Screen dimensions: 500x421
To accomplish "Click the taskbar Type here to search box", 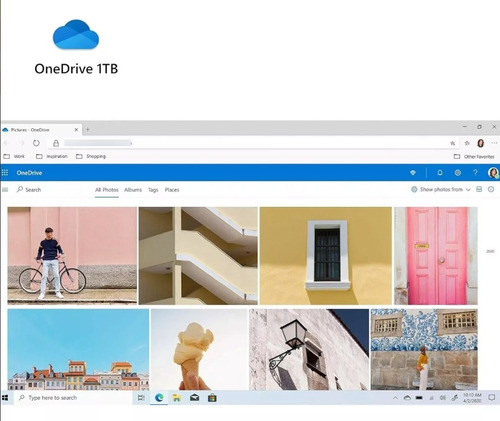I will pyautogui.click(x=73, y=398).
